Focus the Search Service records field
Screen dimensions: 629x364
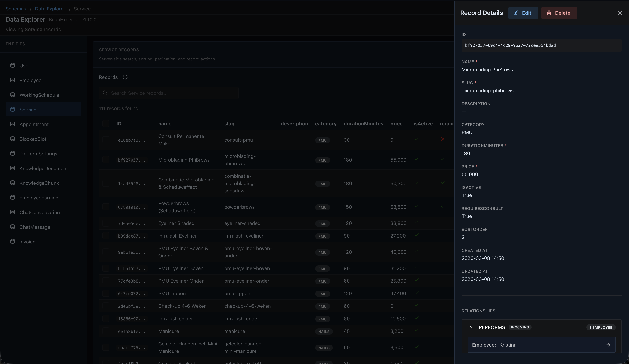tap(169, 93)
